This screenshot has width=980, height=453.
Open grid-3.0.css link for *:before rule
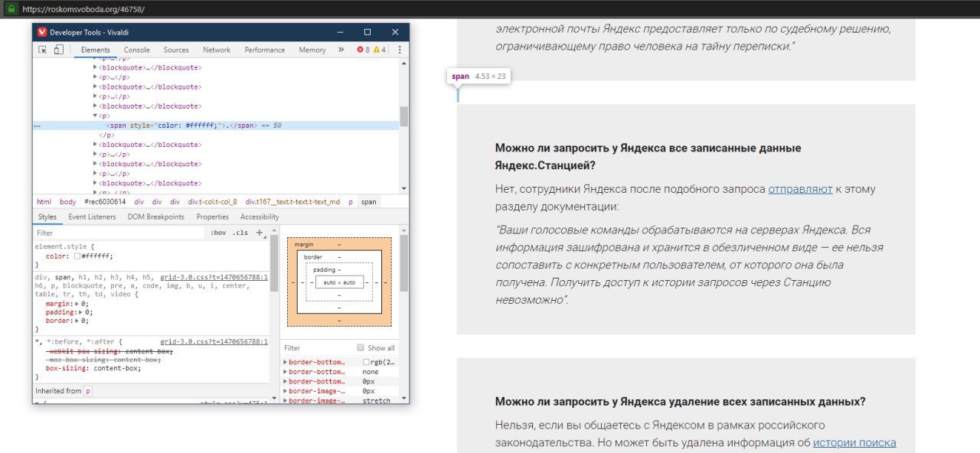click(214, 342)
